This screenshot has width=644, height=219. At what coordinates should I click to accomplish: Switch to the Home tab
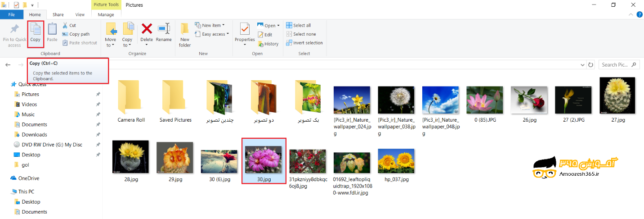click(x=35, y=14)
